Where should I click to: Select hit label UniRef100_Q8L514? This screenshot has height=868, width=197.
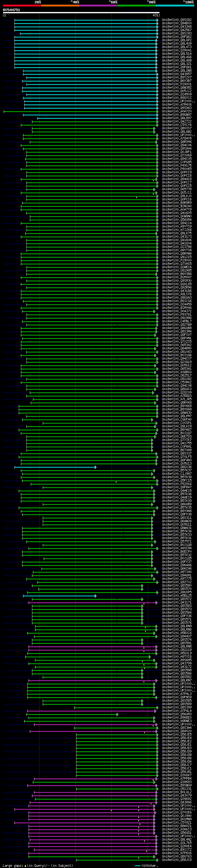[177, 54]
